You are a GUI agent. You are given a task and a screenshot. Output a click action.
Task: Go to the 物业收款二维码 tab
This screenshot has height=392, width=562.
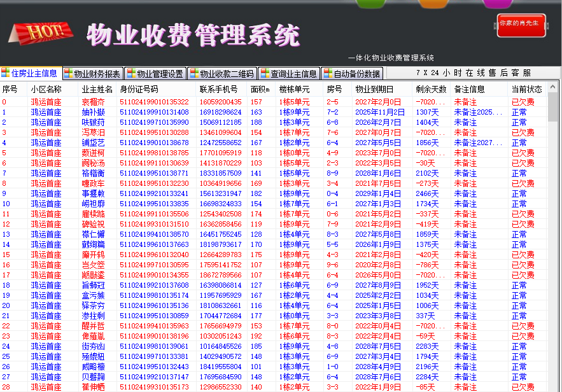(222, 73)
